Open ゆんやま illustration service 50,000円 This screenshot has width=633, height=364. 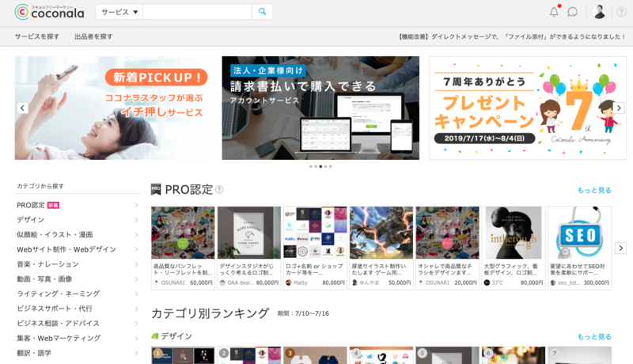381,248
